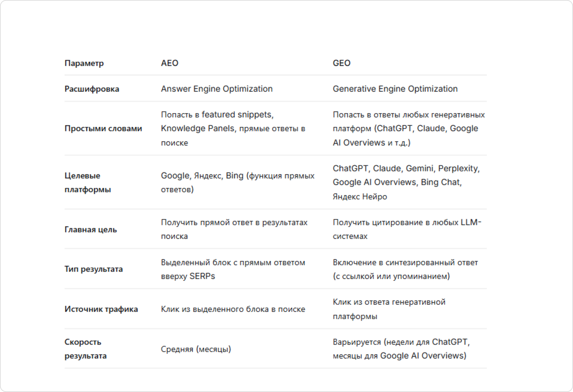
Task: Select the "Простыми словами" row label
Action: pyautogui.click(x=103, y=128)
